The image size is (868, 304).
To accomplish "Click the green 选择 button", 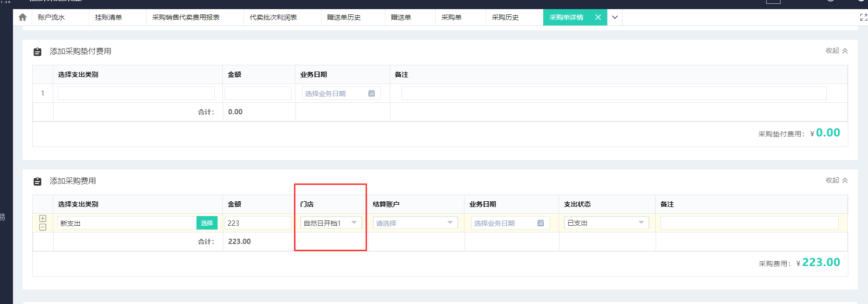I will [207, 223].
